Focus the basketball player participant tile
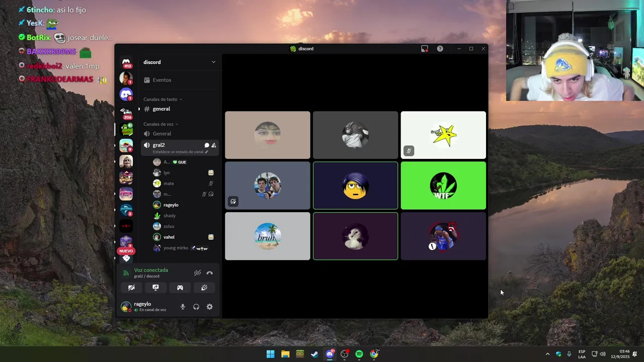The image size is (644, 362). (443, 236)
